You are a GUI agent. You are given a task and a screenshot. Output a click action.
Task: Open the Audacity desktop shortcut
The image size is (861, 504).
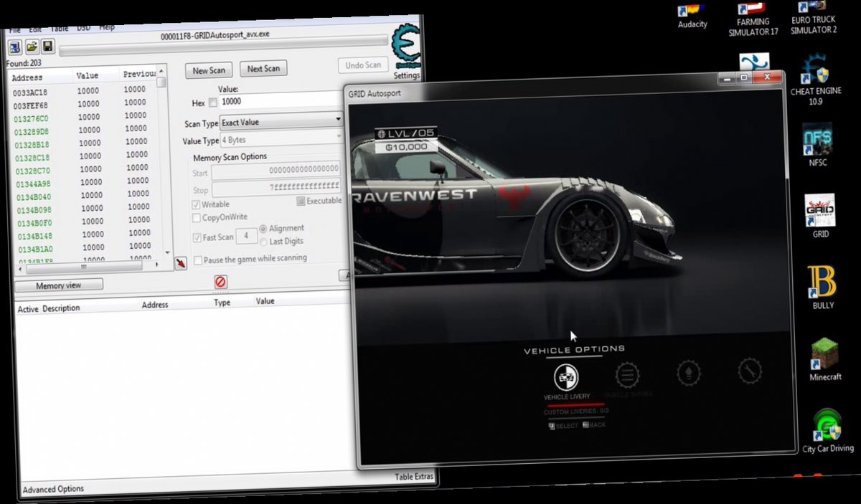point(692,15)
